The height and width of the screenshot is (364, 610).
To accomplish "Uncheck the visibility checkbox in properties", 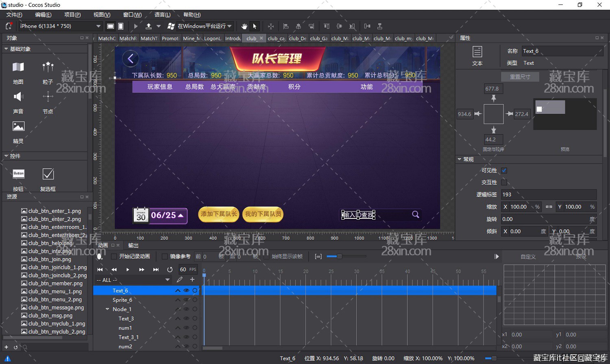I will click(x=504, y=170).
